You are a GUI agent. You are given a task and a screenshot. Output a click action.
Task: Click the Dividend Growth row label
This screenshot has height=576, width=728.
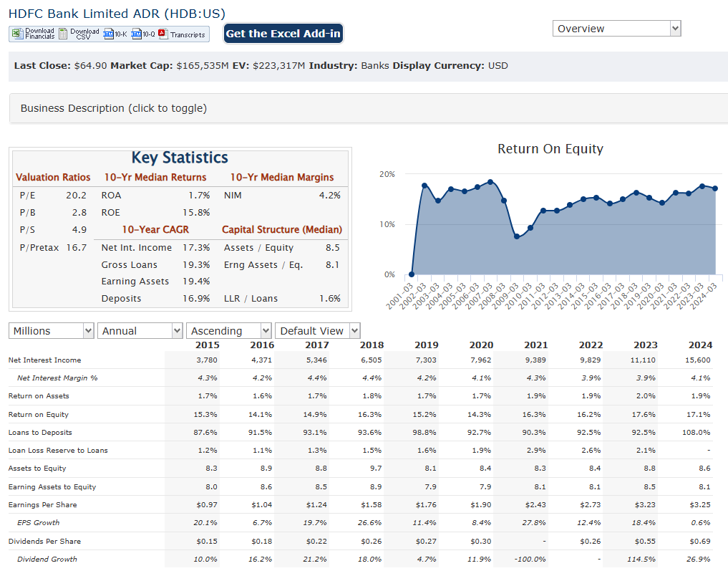pos(47,560)
